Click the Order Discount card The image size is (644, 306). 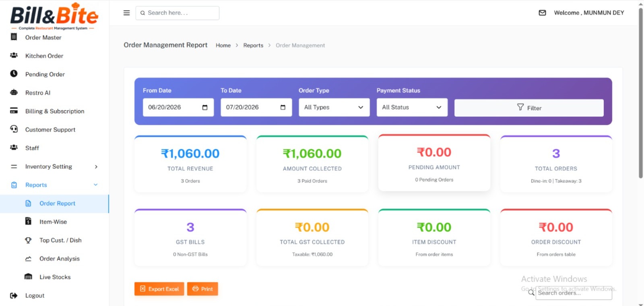(x=556, y=238)
